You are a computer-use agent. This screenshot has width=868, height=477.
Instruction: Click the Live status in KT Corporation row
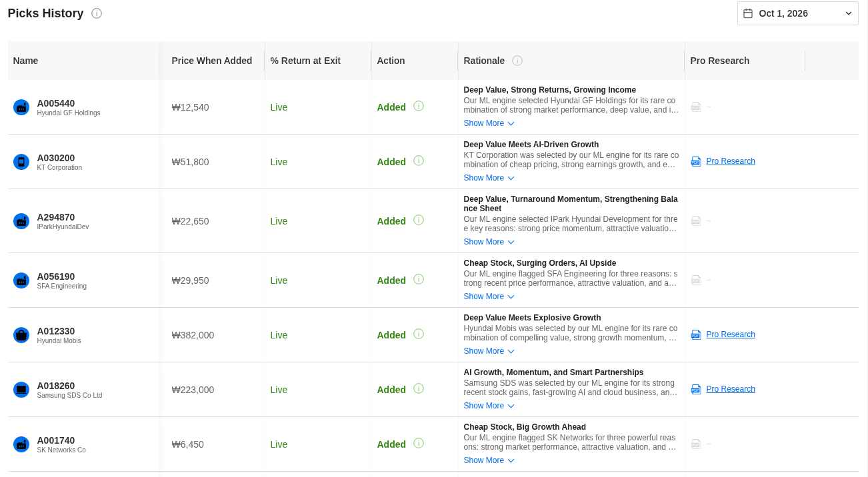click(279, 162)
